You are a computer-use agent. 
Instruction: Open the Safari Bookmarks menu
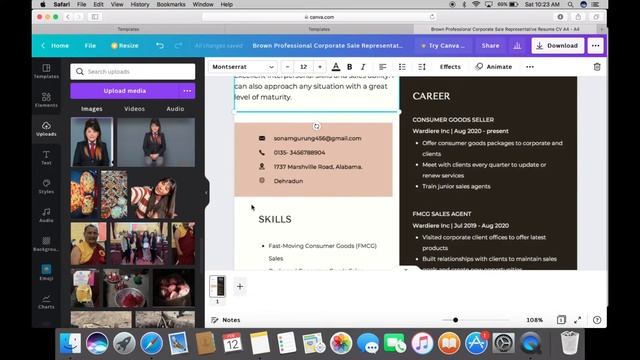click(x=171, y=4)
